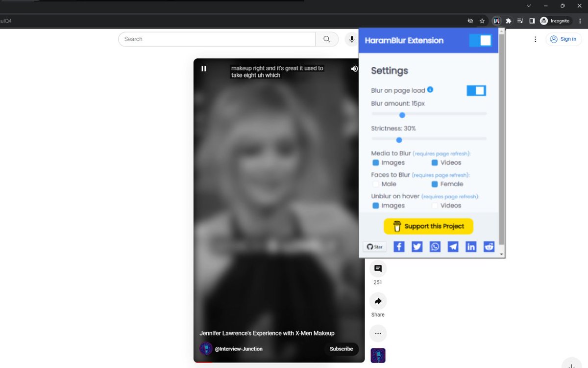Share the extension on Facebook
This screenshot has height=368, width=588.
[x=399, y=247]
